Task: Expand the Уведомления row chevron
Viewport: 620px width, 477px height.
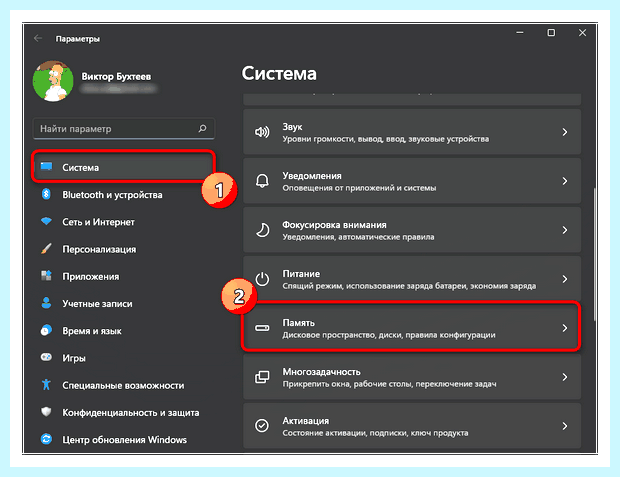Action: point(565,181)
